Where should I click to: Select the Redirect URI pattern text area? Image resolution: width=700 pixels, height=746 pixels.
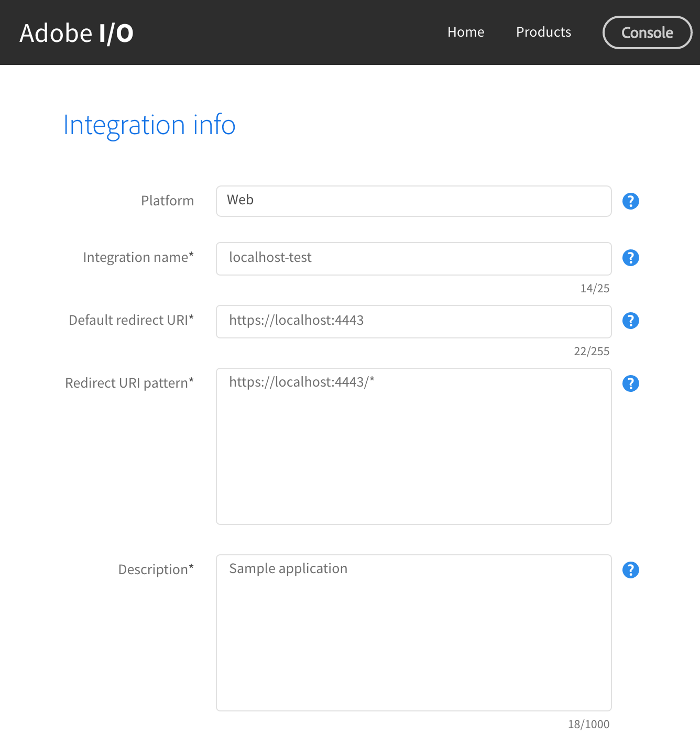click(413, 446)
